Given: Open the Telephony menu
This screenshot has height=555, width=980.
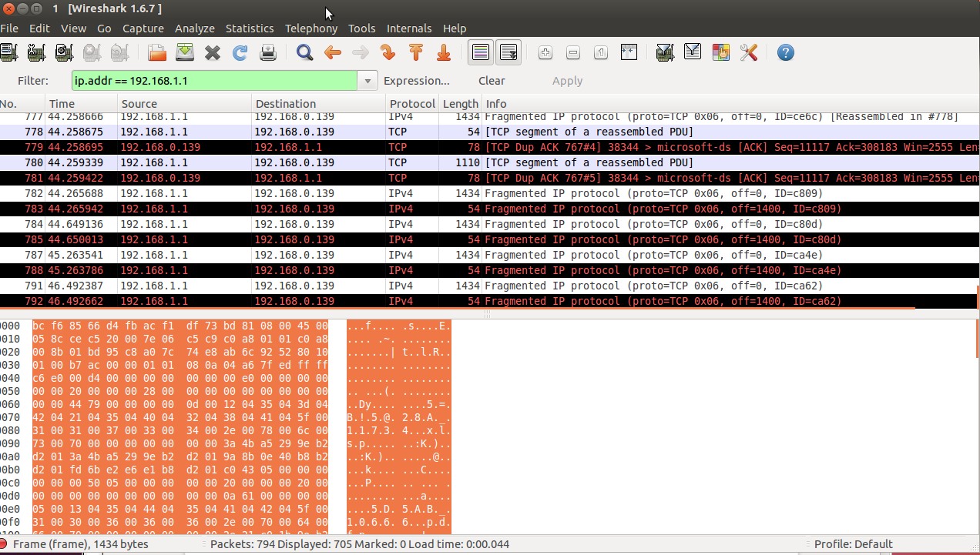Looking at the screenshot, I should click(x=311, y=28).
